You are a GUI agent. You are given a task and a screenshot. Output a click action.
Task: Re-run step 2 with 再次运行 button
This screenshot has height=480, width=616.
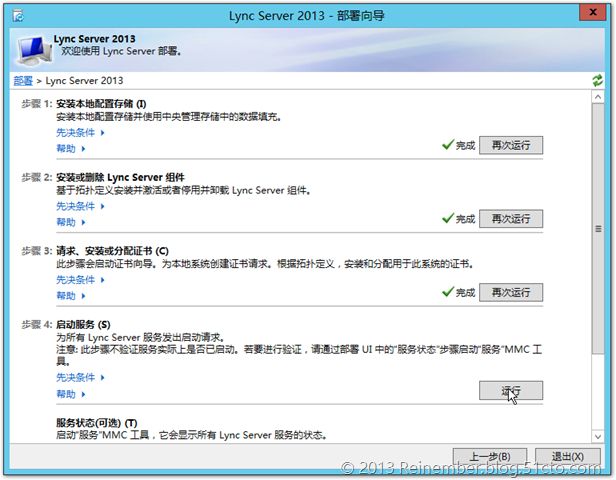pyautogui.click(x=511, y=219)
